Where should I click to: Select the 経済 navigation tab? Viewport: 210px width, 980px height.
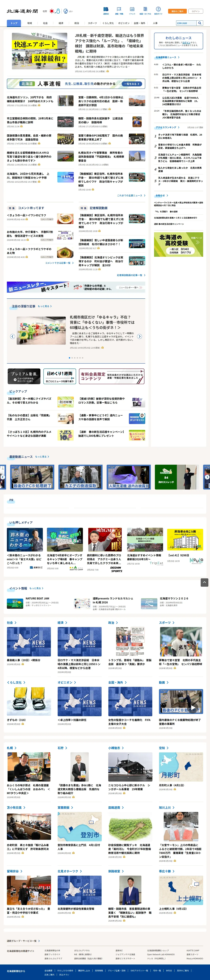61,23
